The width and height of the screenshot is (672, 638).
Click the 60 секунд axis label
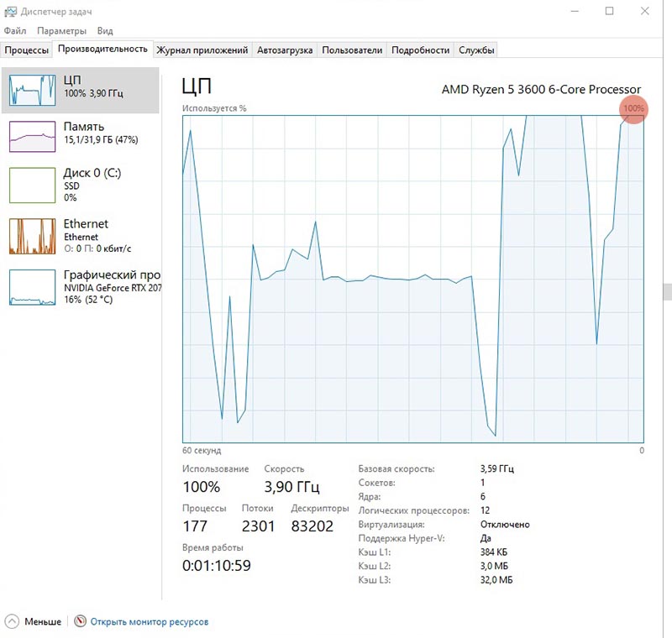pyautogui.click(x=202, y=451)
